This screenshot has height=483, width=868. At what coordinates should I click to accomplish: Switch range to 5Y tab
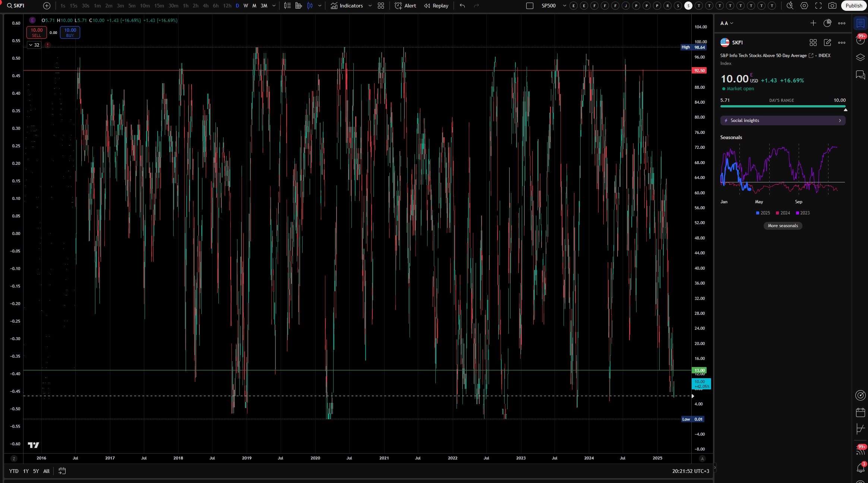click(x=36, y=471)
